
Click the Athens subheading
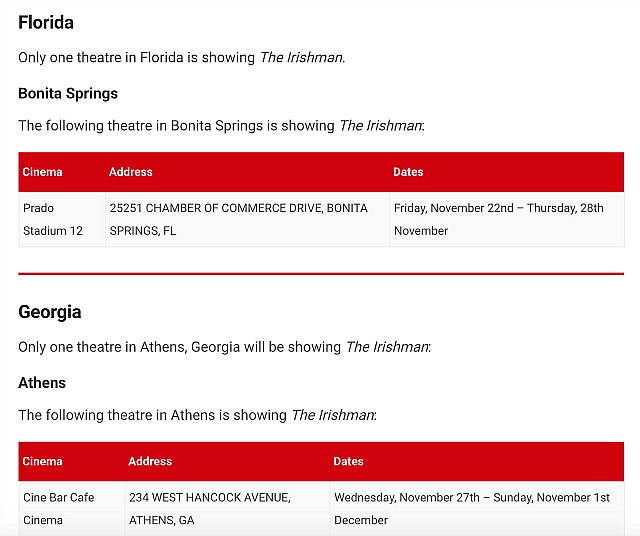click(x=42, y=383)
